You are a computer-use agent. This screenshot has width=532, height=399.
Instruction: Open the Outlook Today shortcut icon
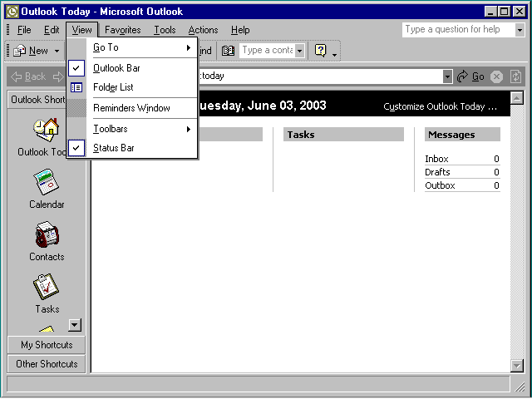[47, 130]
